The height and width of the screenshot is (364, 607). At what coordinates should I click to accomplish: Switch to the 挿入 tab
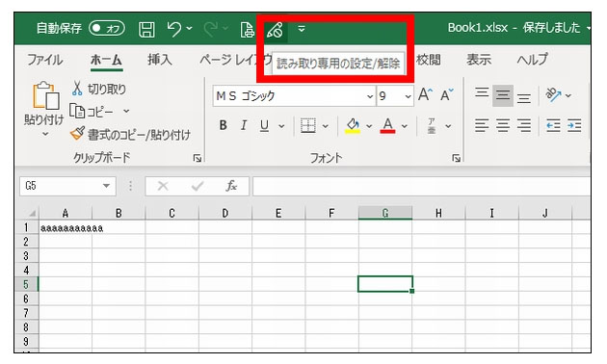point(160,60)
